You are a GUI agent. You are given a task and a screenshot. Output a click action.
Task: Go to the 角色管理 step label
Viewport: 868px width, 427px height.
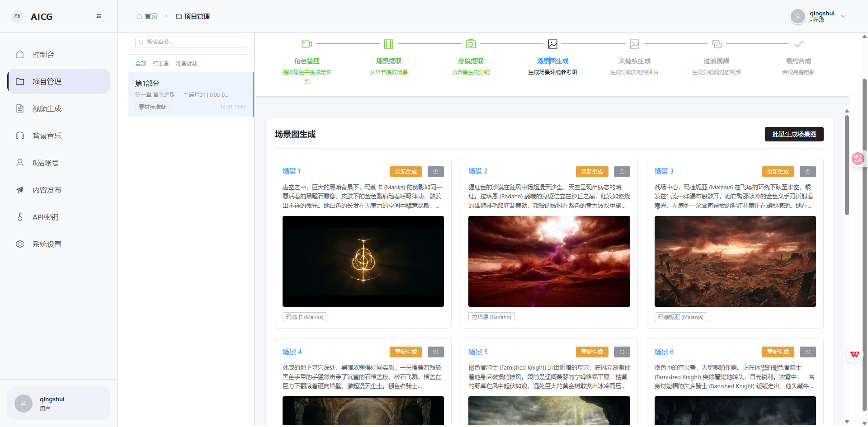pos(307,61)
